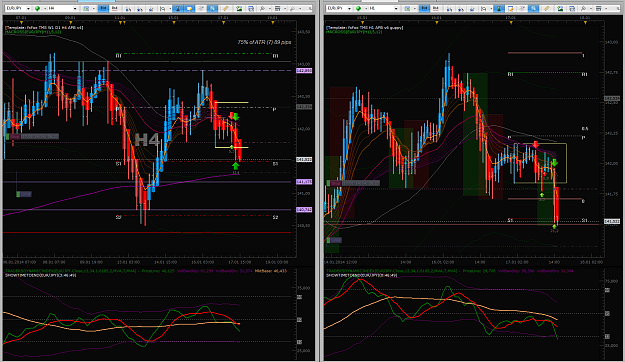The height and width of the screenshot is (362, 625).
Task: Click the '75% of ATR (7) 89 pips' text
Action: [264, 42]
